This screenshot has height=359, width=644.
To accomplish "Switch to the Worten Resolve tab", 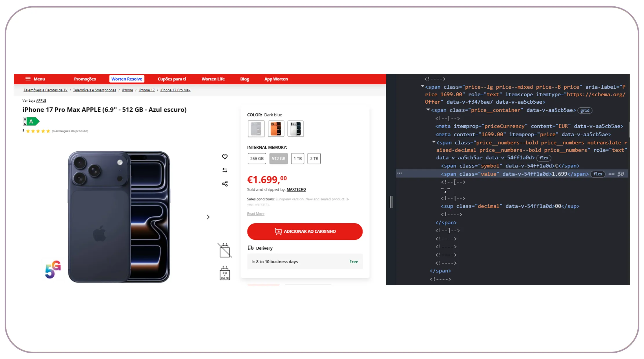I will (127, 79).
